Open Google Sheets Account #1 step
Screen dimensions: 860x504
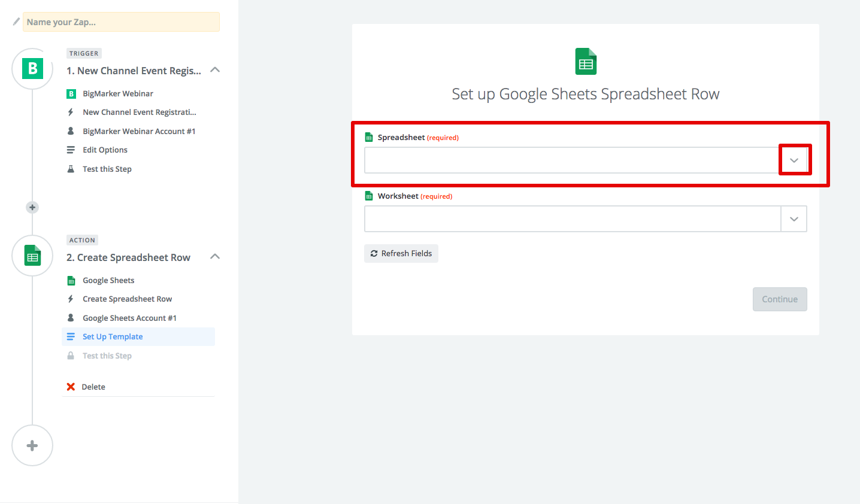129,318
